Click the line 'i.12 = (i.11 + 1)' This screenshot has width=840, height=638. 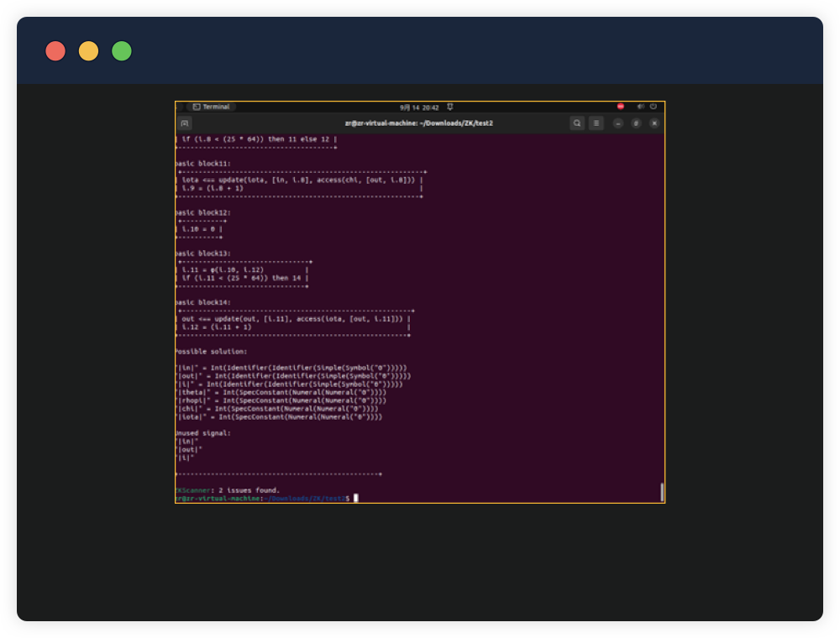(217, 327)
